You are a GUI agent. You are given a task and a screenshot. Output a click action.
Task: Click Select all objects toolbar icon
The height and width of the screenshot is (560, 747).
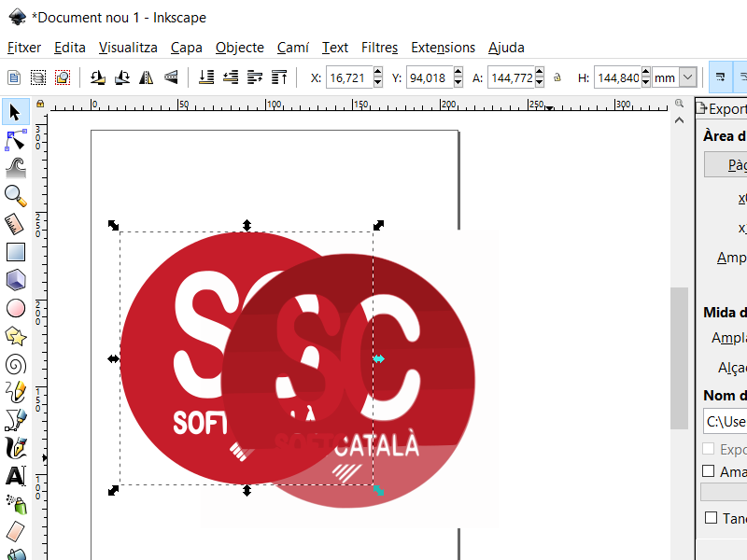coord(14,77)
